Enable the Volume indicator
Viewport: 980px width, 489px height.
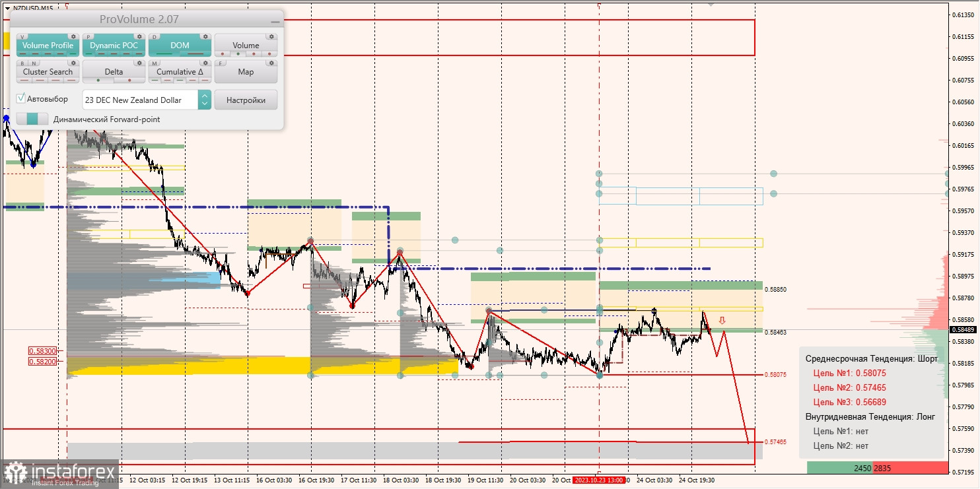(x=246, y=46)
